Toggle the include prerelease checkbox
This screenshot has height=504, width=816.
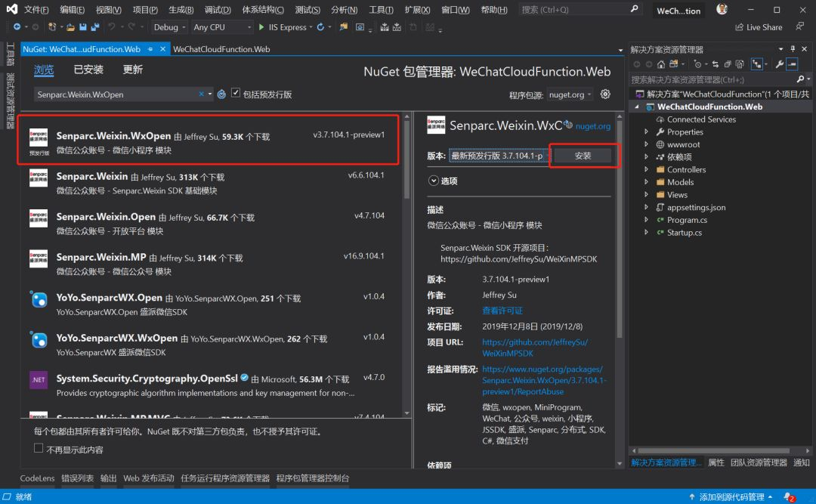(236, 93)
